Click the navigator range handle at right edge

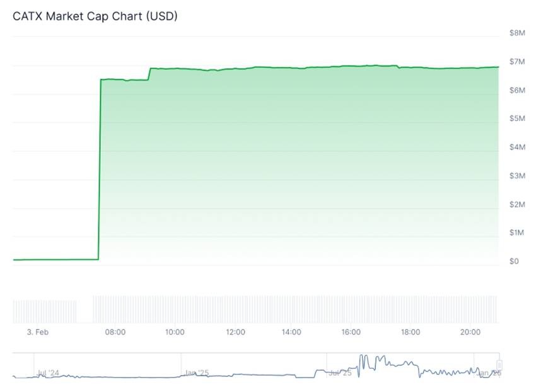click(499, 366)
